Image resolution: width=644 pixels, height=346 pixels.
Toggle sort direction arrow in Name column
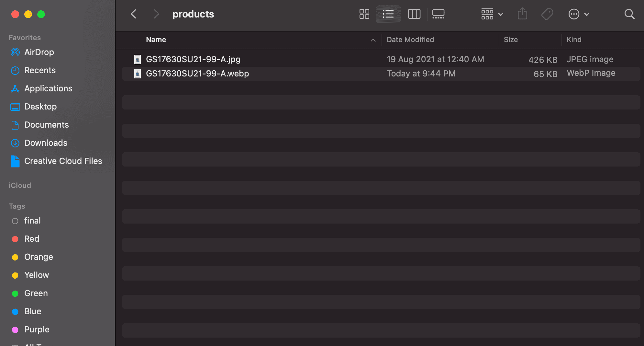click(373, 40)
